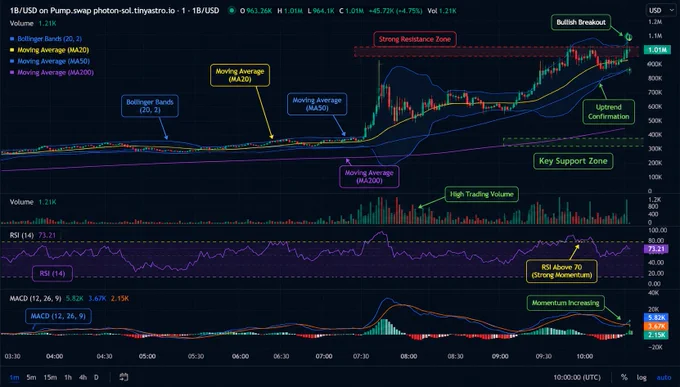Toggle auto scale mode
The width and height of the screenshot is (680, 387).
point(664,377)
